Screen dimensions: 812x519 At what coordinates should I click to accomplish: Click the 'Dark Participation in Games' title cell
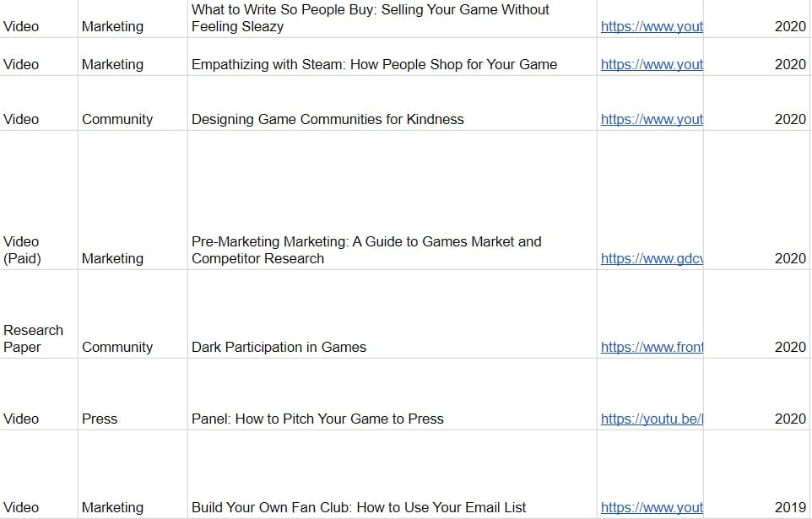[x=279, y=347]
